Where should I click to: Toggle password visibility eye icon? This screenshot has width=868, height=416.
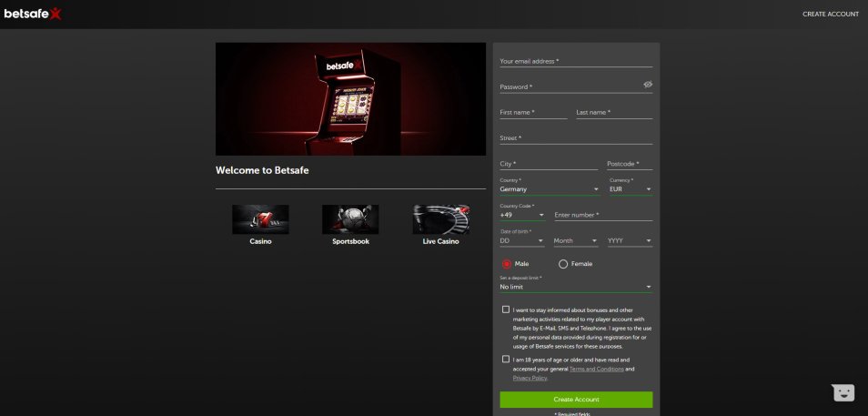648,85
